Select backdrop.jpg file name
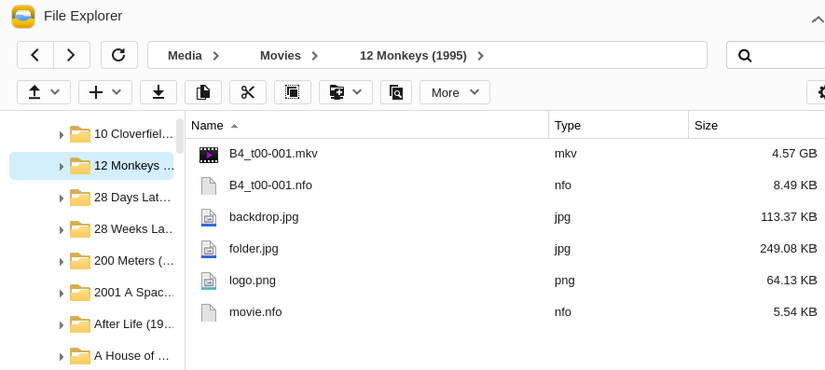 (x=264, y=217)
